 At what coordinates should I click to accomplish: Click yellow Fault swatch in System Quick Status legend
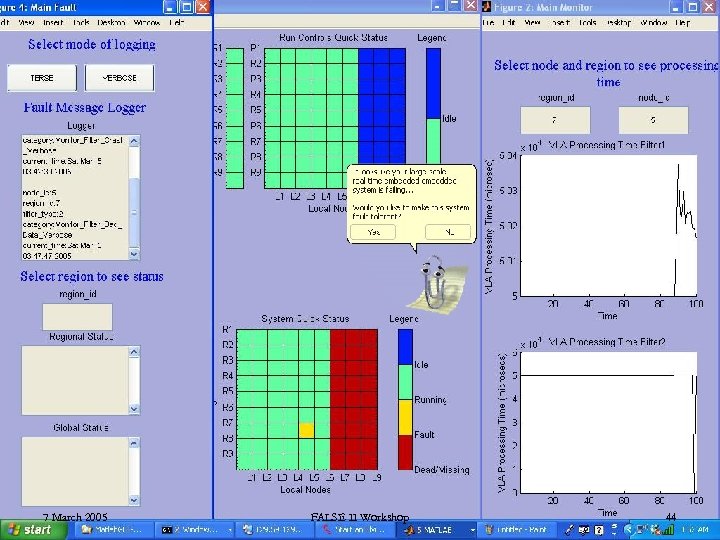point(405,417)
